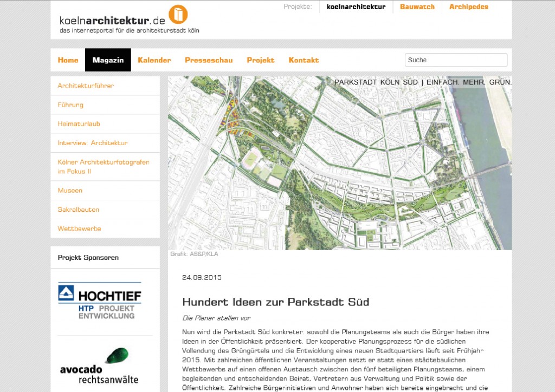Click into the Suche search field

[455, 60]
